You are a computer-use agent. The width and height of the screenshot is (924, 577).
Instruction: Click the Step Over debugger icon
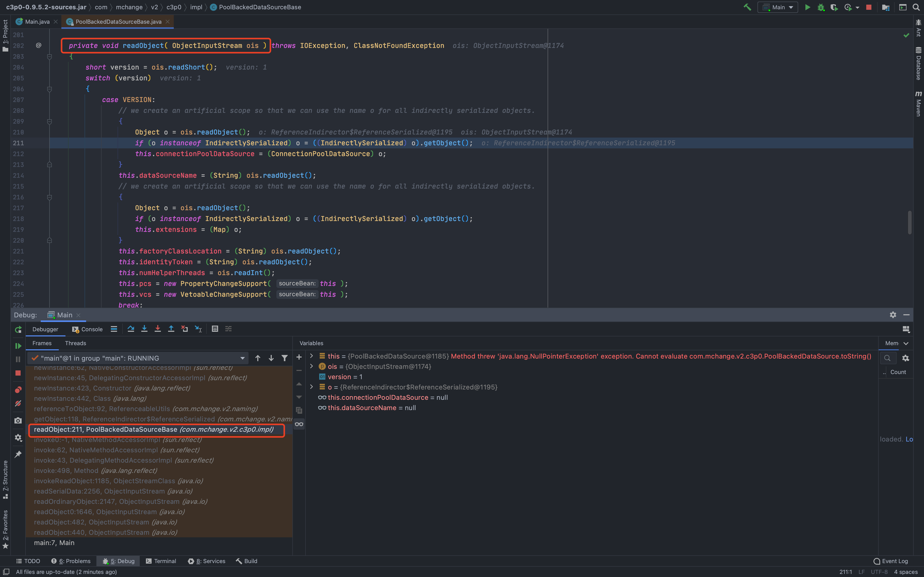pos(130,329)
